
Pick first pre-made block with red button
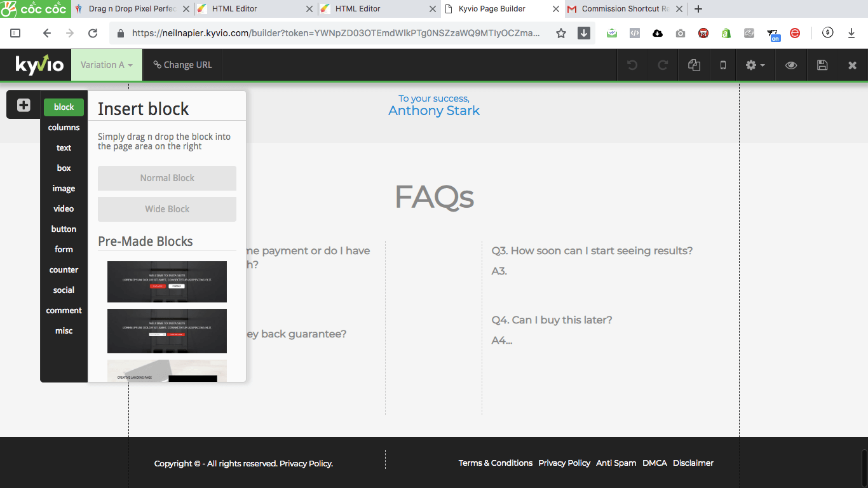pyautogui.click(x=167, y=281)
